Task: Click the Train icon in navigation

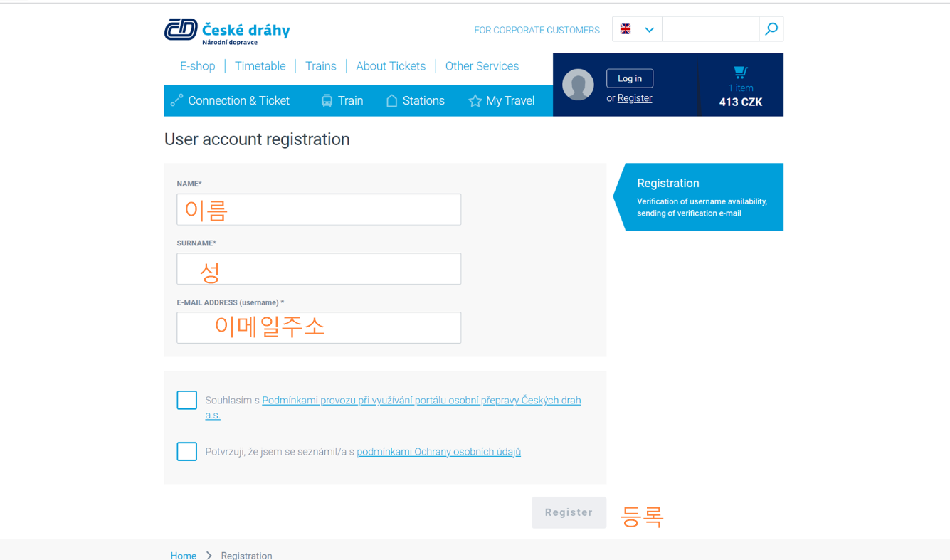Action: (327, 101)
